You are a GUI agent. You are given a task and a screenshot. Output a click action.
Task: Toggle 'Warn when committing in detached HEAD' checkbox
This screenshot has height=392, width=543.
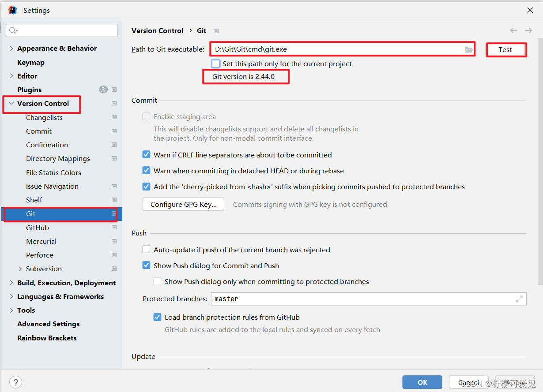147,171
